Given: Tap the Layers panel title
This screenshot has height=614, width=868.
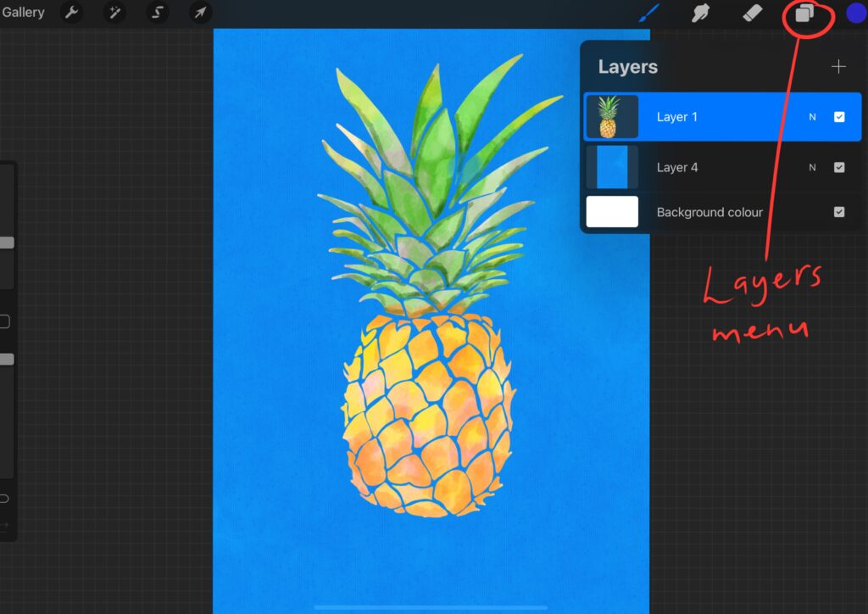Looking at the screenshot, I should pyautogui.click(x=628, y=66).
